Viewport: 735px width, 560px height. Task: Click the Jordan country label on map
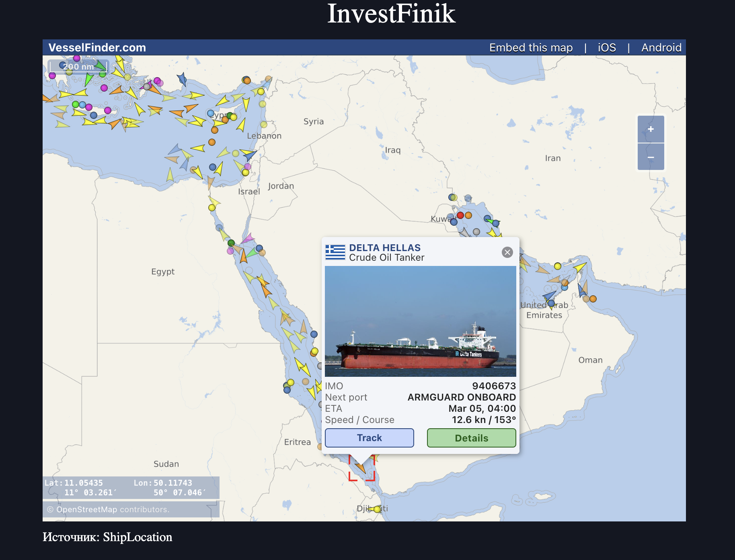click(281, 186)
